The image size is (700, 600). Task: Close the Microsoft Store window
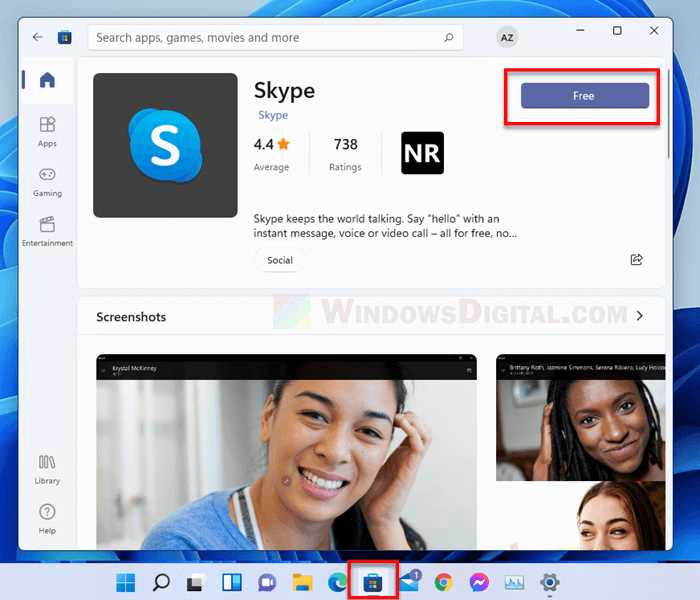pos(654,30)
